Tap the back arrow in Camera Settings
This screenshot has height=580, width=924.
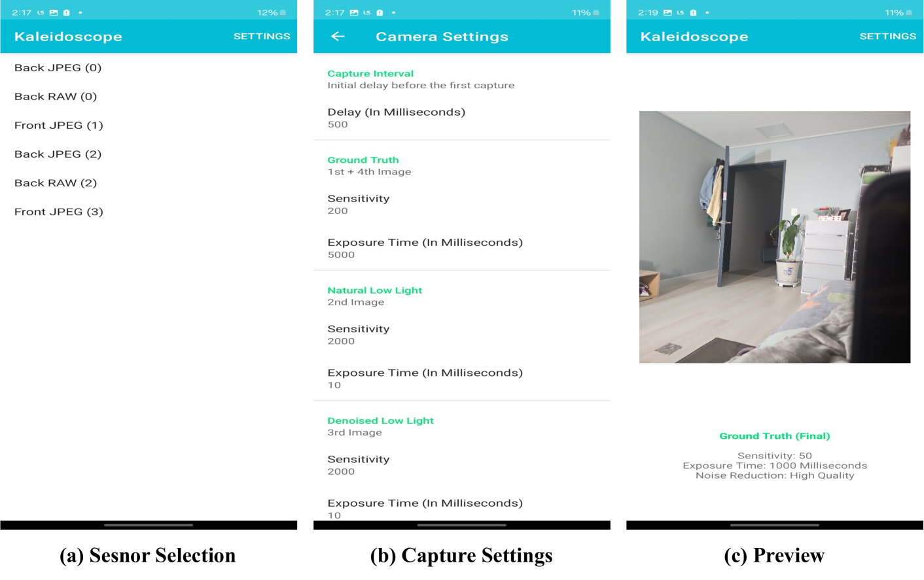(338, 37)
